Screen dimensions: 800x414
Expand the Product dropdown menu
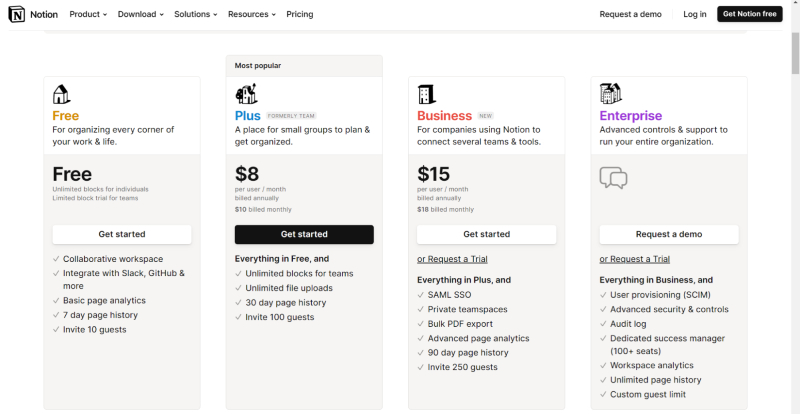coord(88,14)
